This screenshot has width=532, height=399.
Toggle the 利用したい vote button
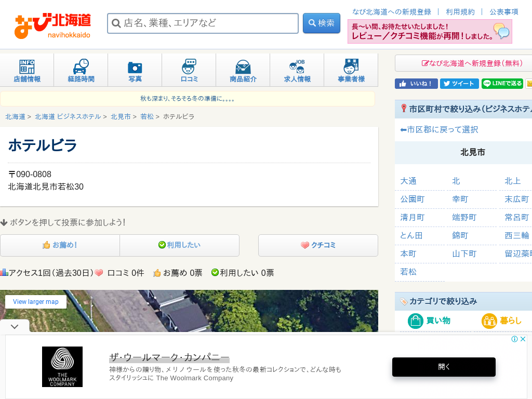(179, 245)
